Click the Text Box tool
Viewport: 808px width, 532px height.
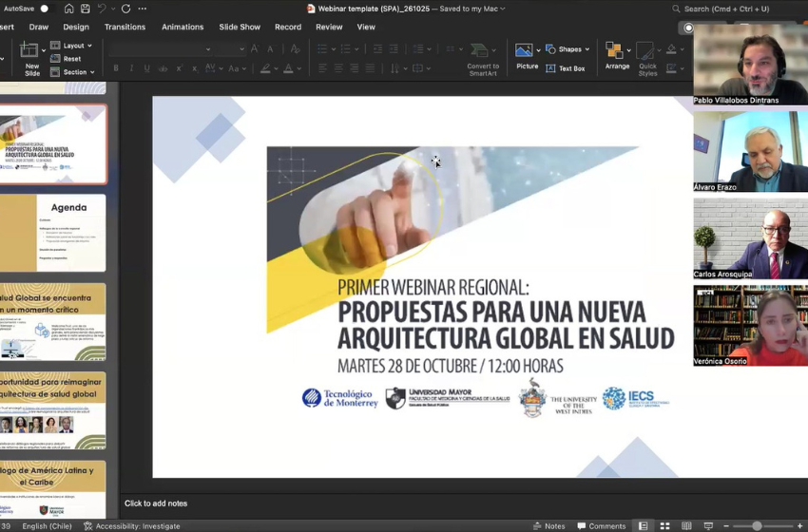click(566, 68)
